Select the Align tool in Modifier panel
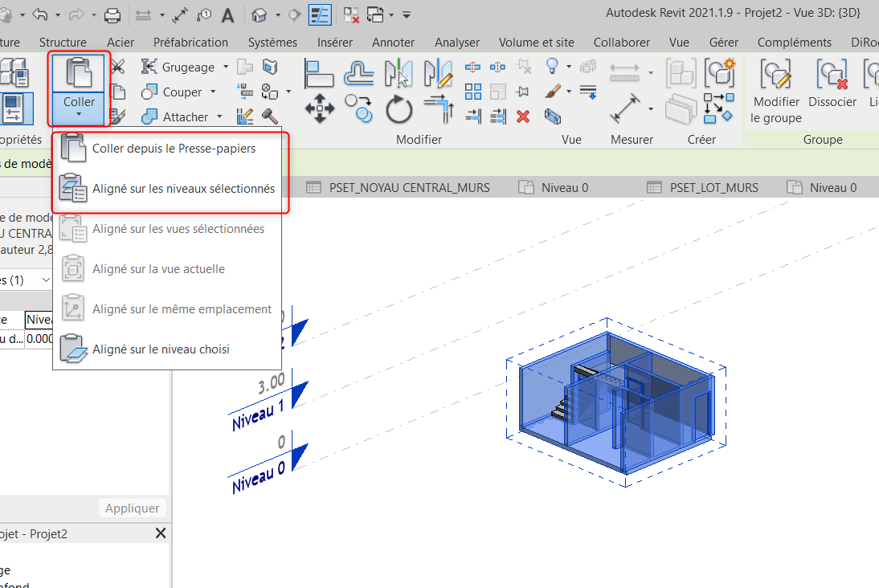The image size is (879, 588). click(x=319, y=74)
